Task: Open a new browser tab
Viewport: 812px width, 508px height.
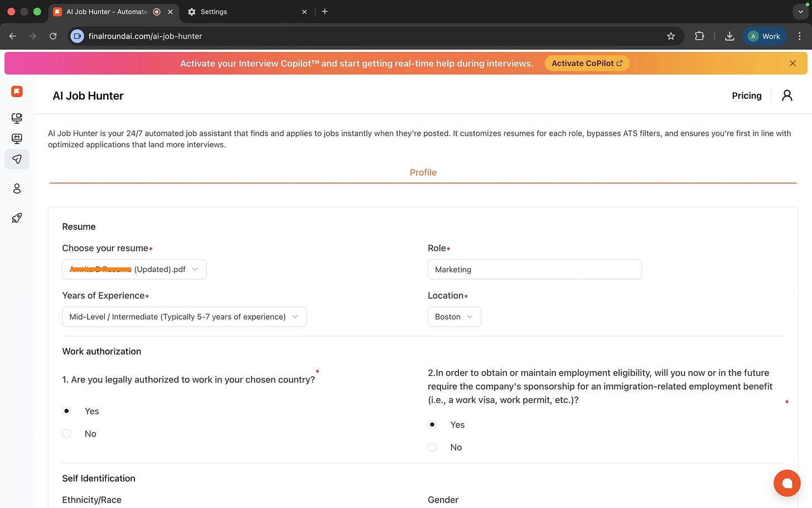Action: (x=325, y=11)
